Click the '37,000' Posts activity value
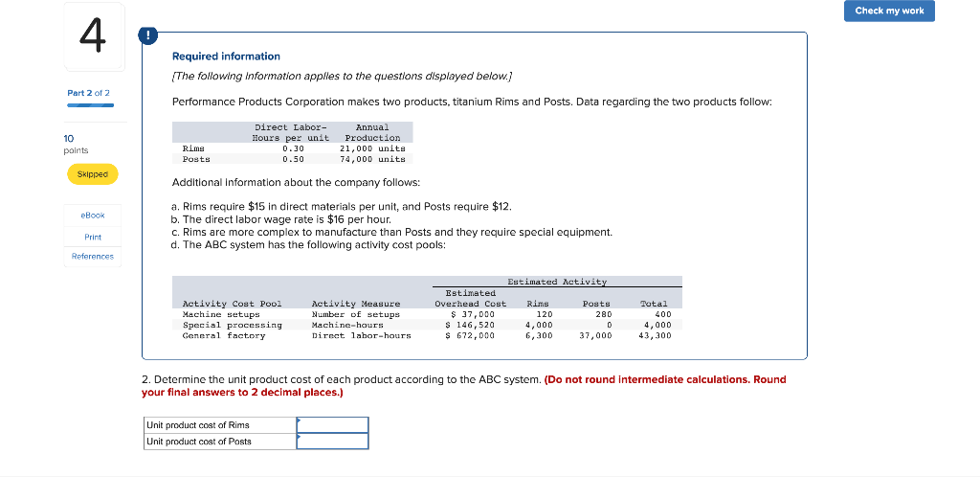 coord(595,335)
